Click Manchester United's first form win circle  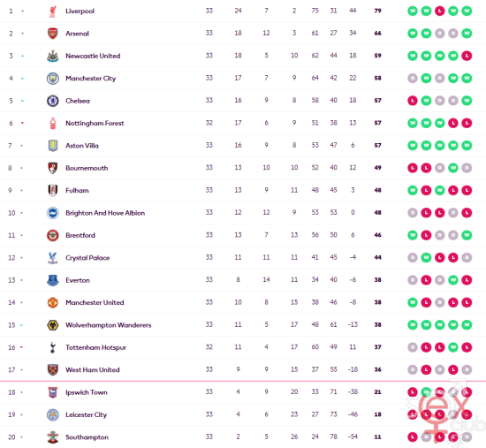413,302
